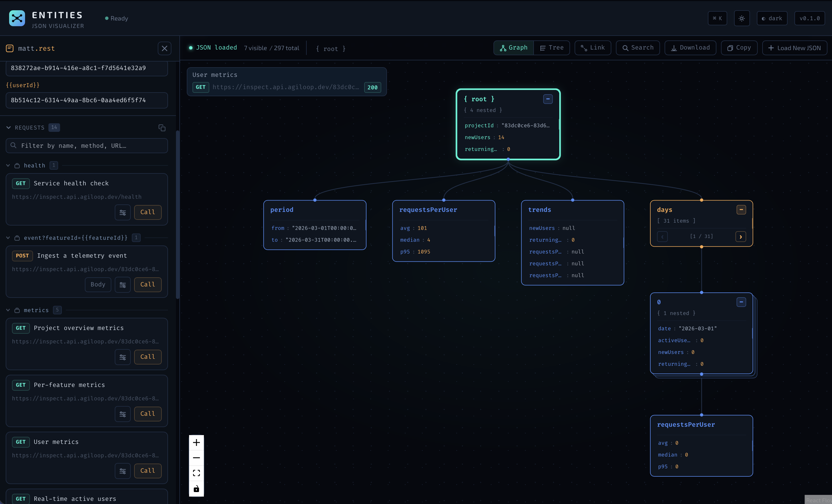Select the Graph view tab

coord(513,48)
